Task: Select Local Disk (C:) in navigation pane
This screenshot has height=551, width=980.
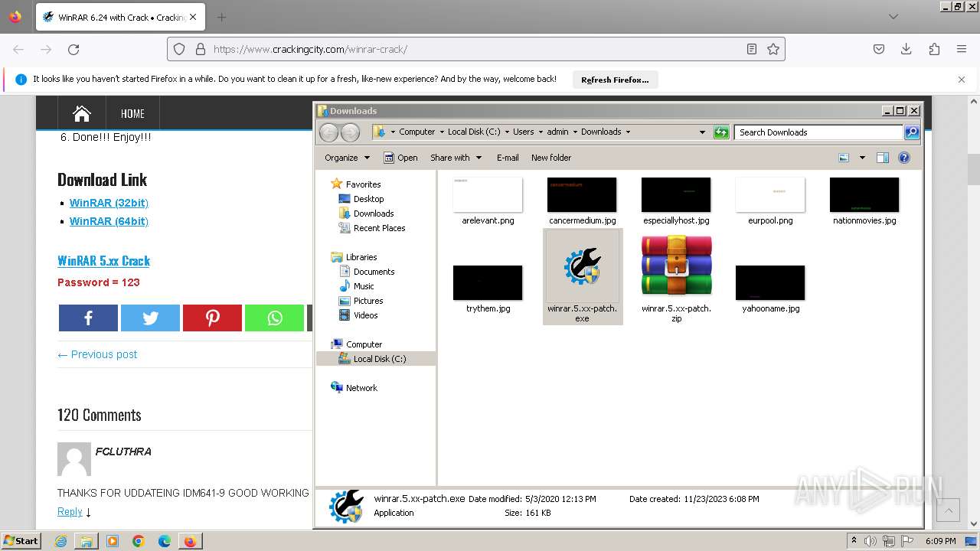Action: [x=379, y=359]
